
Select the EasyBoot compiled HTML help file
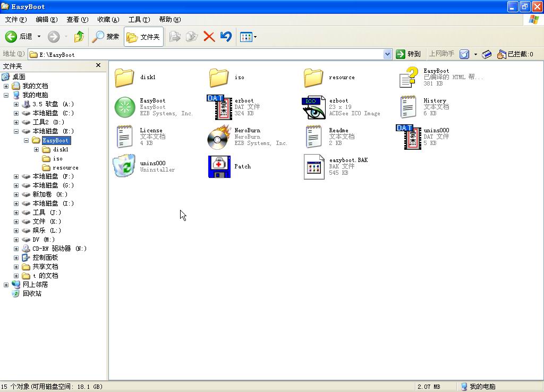click(409, 77)
